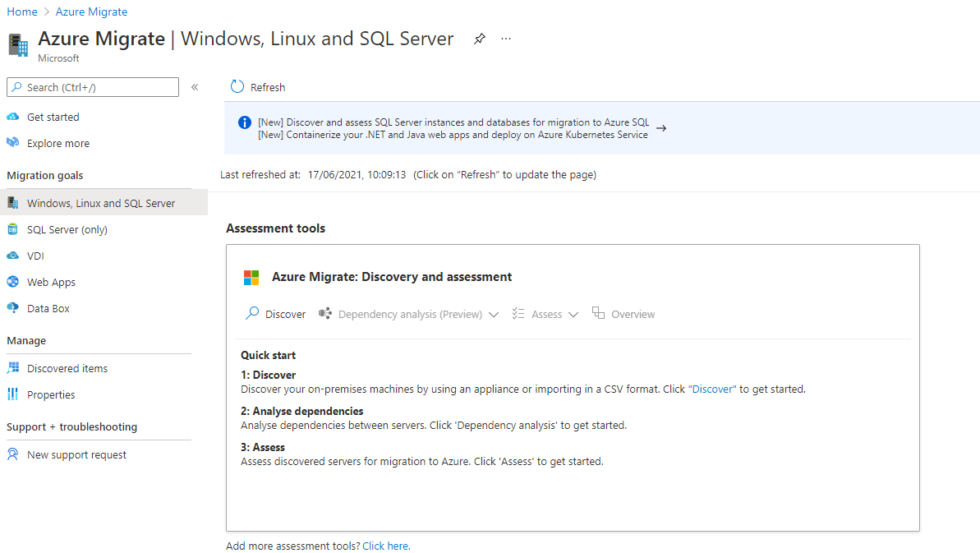Open the ellipsis more options menu
Screen dimensions: 980x553
click(506, 39)
